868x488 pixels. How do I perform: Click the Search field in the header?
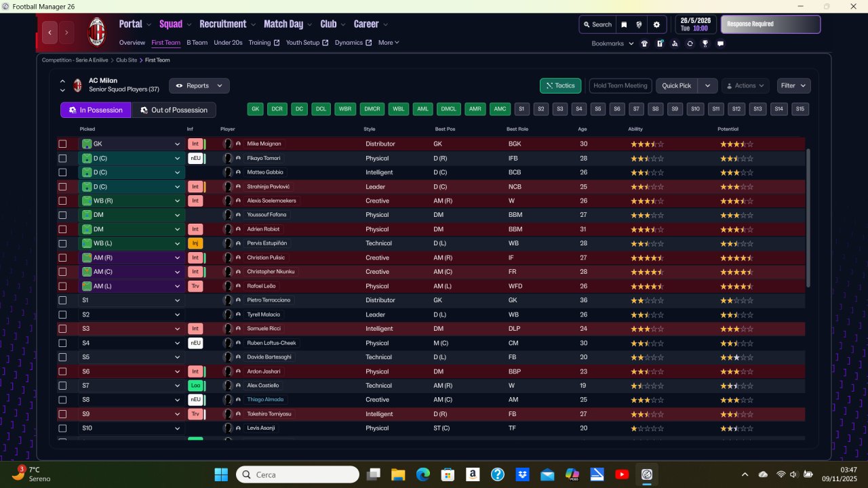point(597,24)
